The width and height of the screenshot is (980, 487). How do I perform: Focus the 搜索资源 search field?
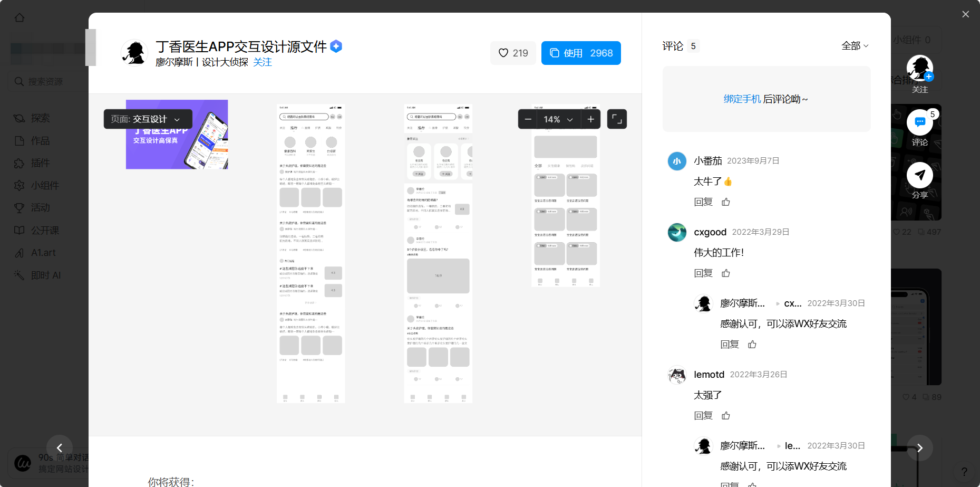(47, 81)
